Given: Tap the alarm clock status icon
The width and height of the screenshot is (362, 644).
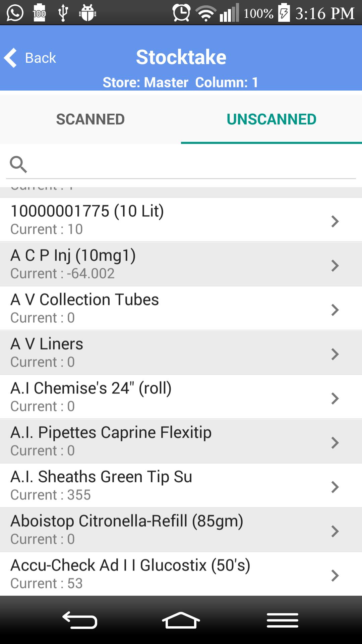Looking at the screenshot, I should (181, 13).
